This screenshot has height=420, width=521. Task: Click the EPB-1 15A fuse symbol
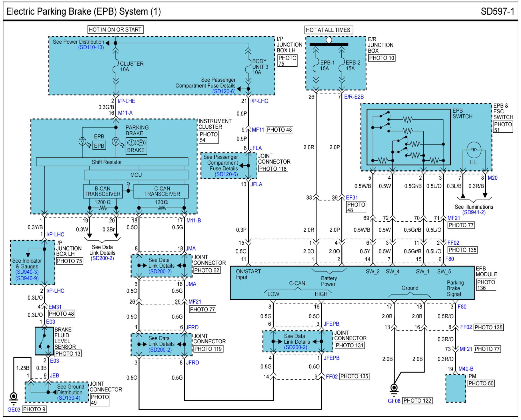point(316,65)
